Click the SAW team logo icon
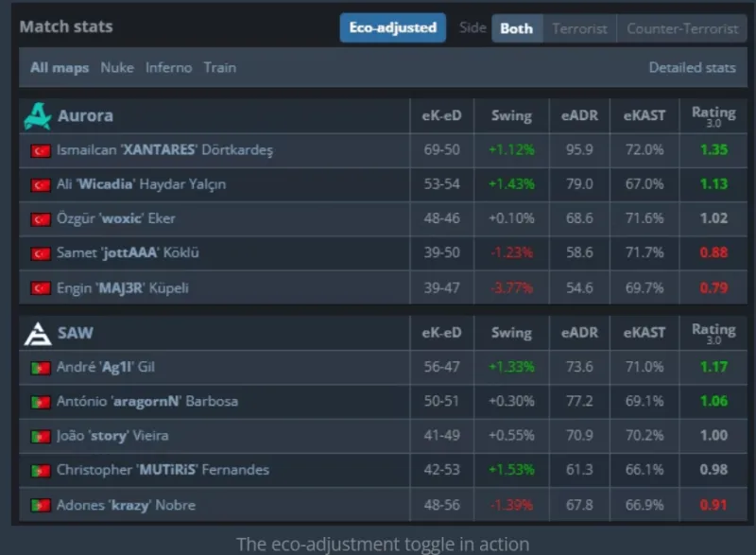Image resolution: width=756 pixels, height=555 pixels. pyautogui.click(x=38, y=333)
